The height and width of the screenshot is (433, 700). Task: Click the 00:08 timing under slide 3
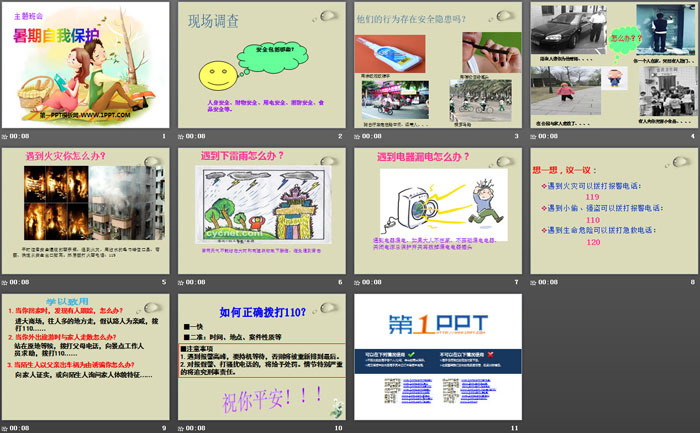[x=371, y=136]
